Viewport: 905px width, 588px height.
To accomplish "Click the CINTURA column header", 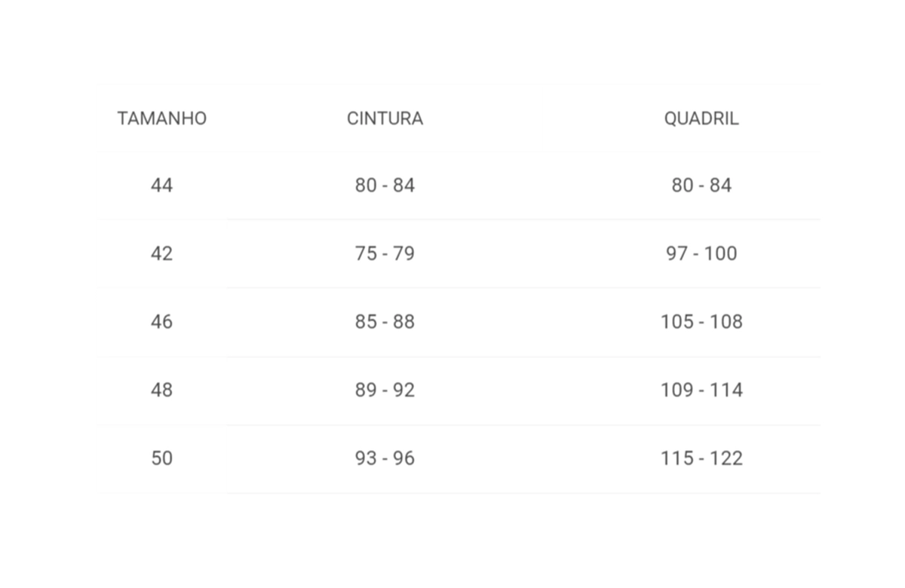I will pos(385,118).
